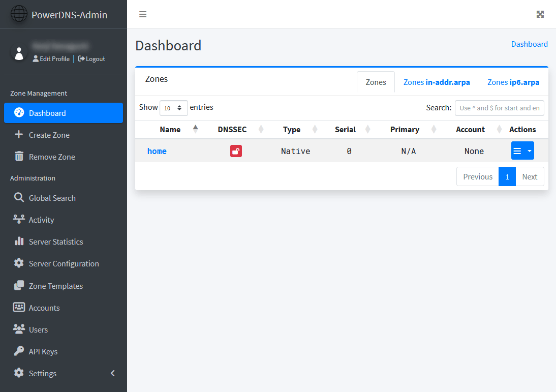Sort the table by the Serial column

[345, 129]
